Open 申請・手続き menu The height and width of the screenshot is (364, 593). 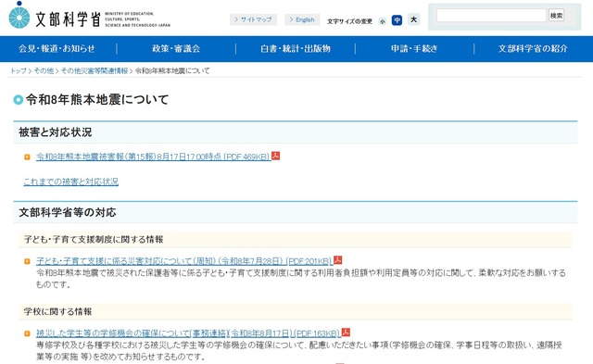tap(414, 49)
